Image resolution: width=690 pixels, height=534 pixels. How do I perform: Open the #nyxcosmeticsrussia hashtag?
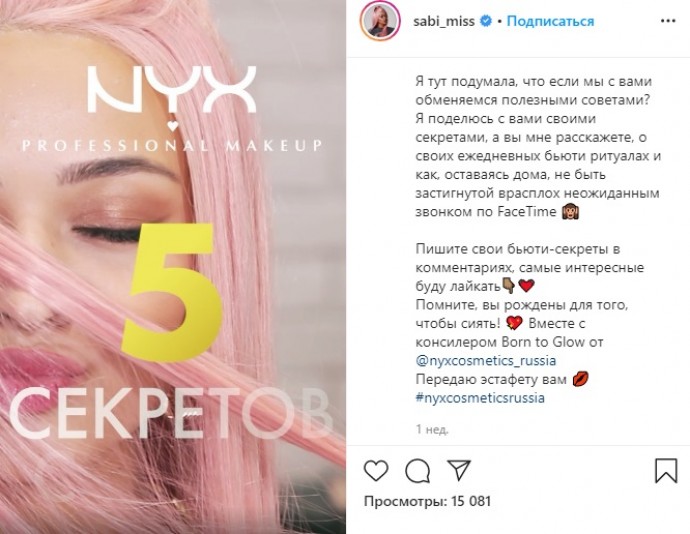(480, 398)
